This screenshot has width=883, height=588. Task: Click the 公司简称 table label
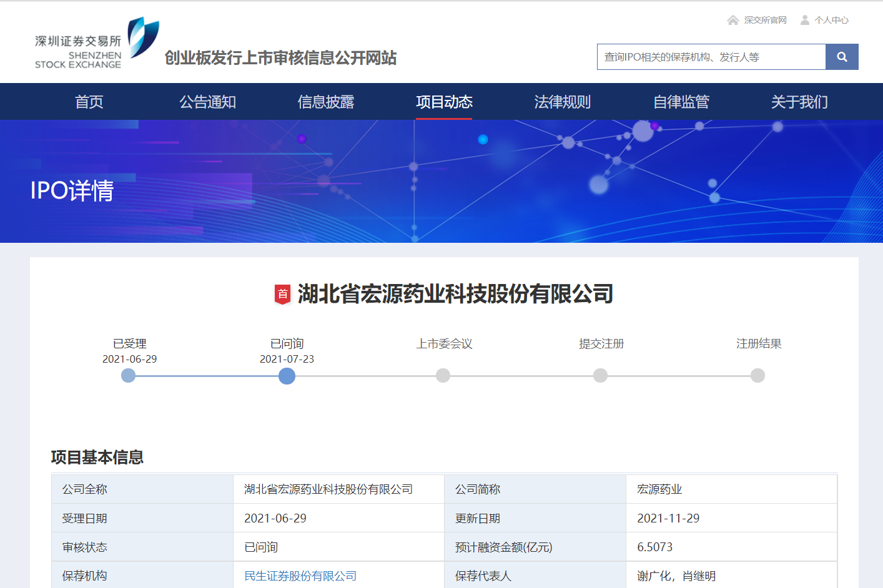click(x=478, y=489)
